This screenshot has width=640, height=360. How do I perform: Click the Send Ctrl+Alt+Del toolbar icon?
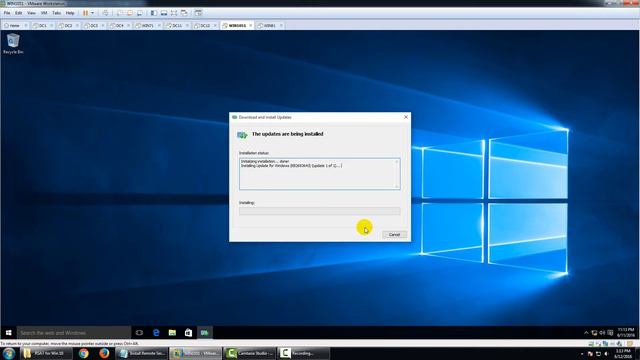(105, 13)
